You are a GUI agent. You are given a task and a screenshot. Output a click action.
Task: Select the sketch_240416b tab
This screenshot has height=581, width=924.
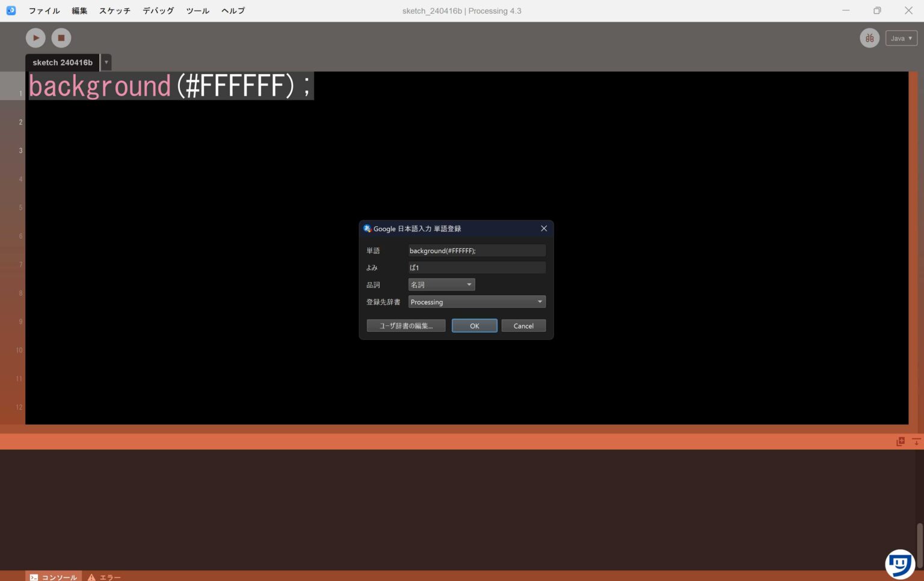pyautogui.click(x=63, y=62)
